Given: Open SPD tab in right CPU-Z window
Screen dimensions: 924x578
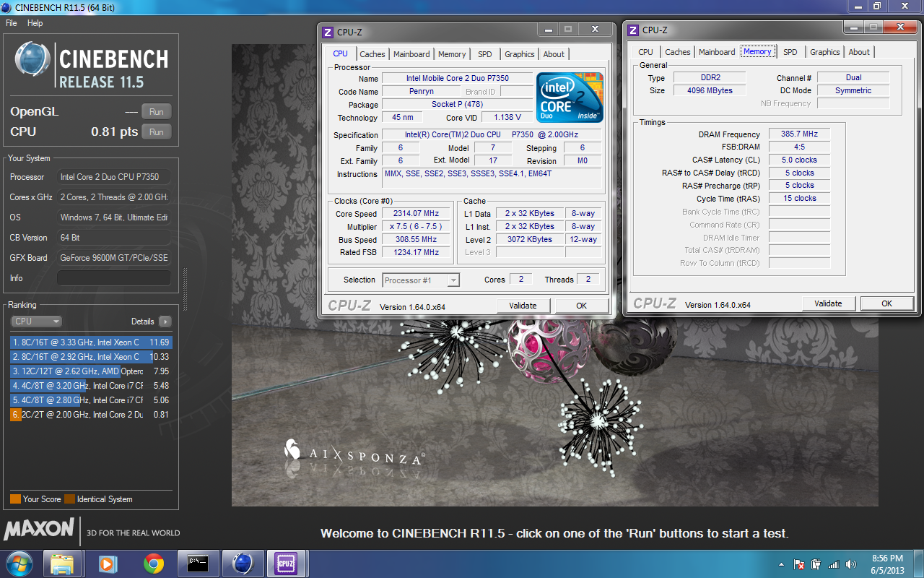Looking at the screenshot, I should (x=790, y=52).
